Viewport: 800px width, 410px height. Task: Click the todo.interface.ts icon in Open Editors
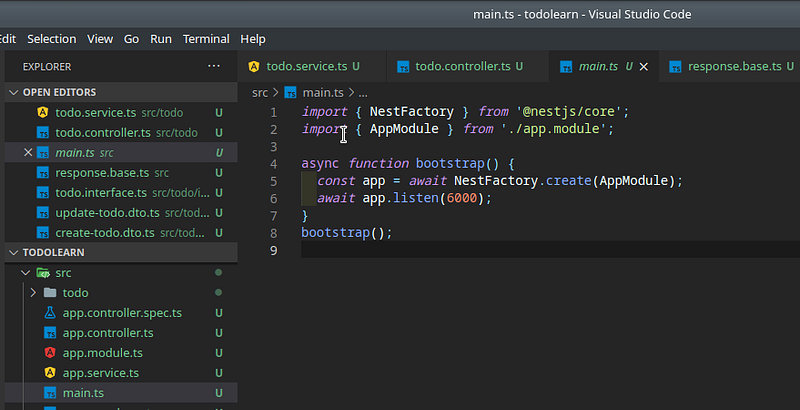(x=43, y=193)
